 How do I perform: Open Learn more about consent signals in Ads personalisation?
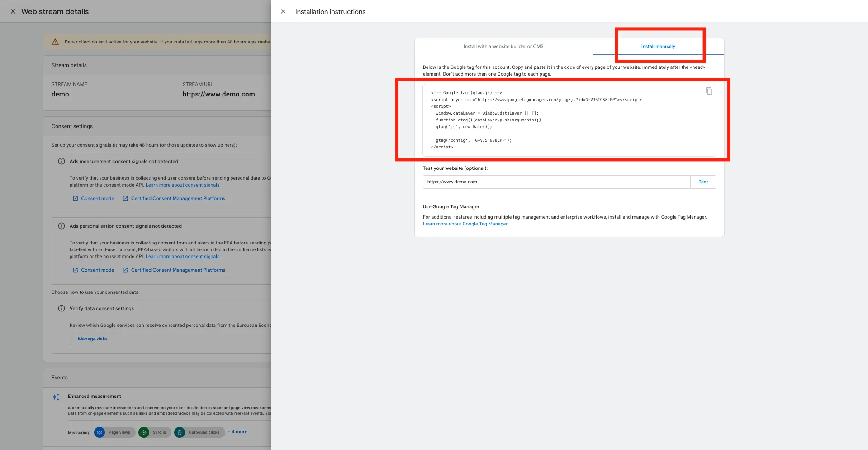pos(182,257)
